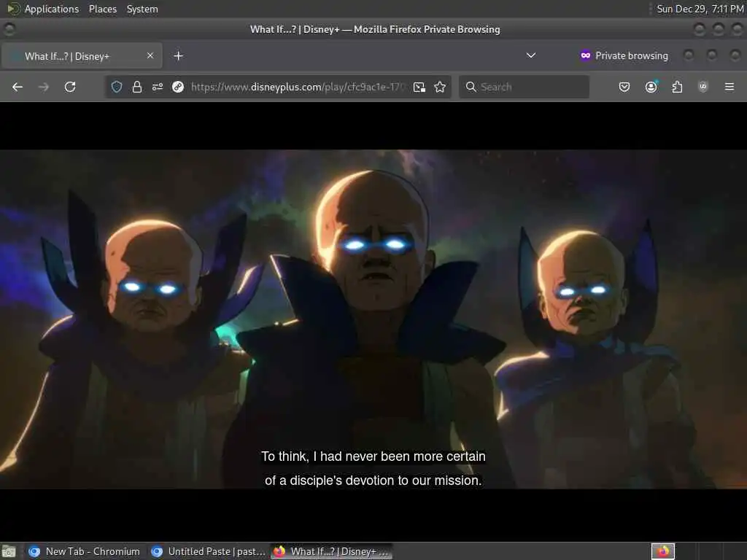The image size is (747, 560).
Task: Bookmark this page with the star
Action: point(440,87)
